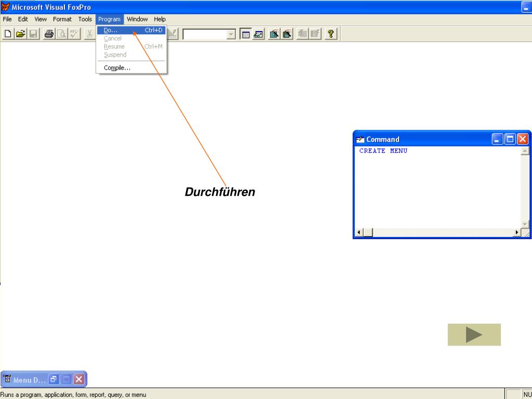Launch the Report wizard toolbar icon
Viewport: 532px width, 399px height.
(x=287, y=34)
